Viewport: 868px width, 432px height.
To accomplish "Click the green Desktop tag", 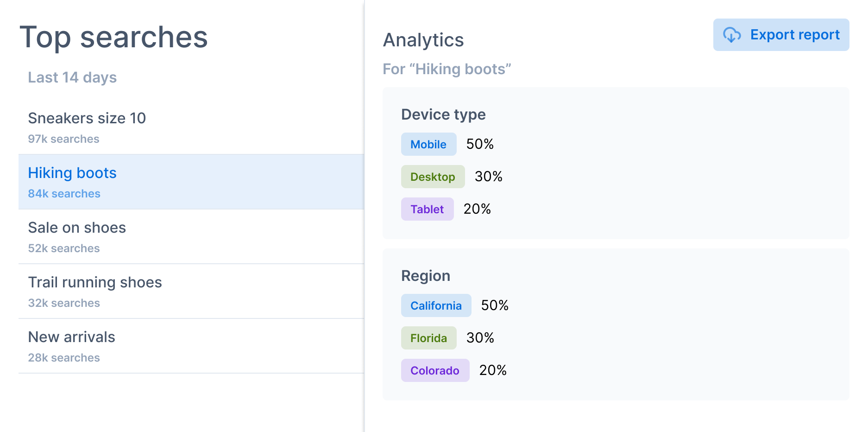I will tap(433, 177).
